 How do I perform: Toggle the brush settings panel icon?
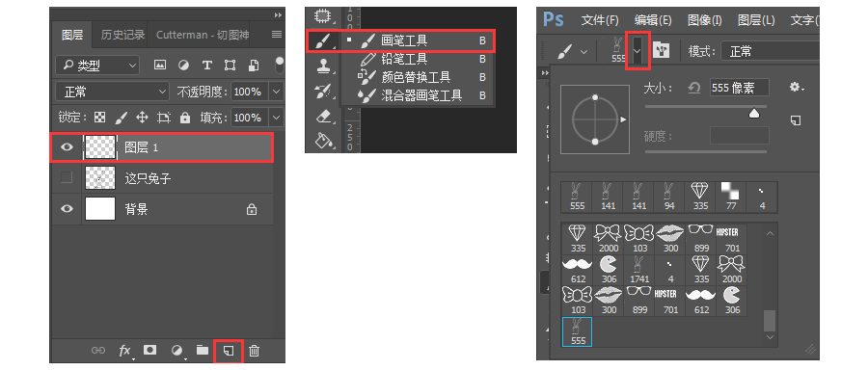click(662, 51)
